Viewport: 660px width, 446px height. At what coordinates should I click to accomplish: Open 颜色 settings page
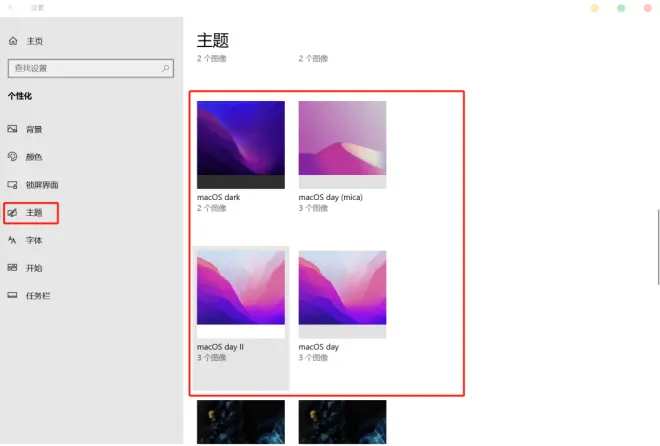point(34,157)
